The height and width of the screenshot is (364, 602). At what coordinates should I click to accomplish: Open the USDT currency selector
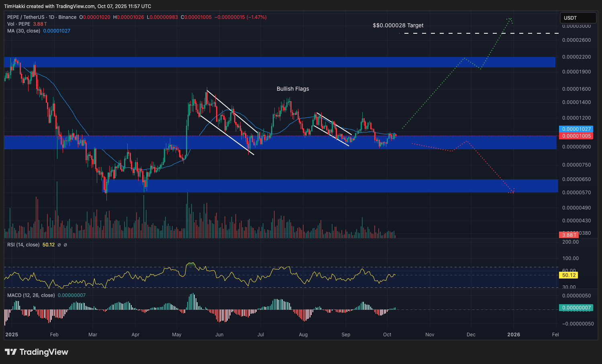click(x=578, y=18)
